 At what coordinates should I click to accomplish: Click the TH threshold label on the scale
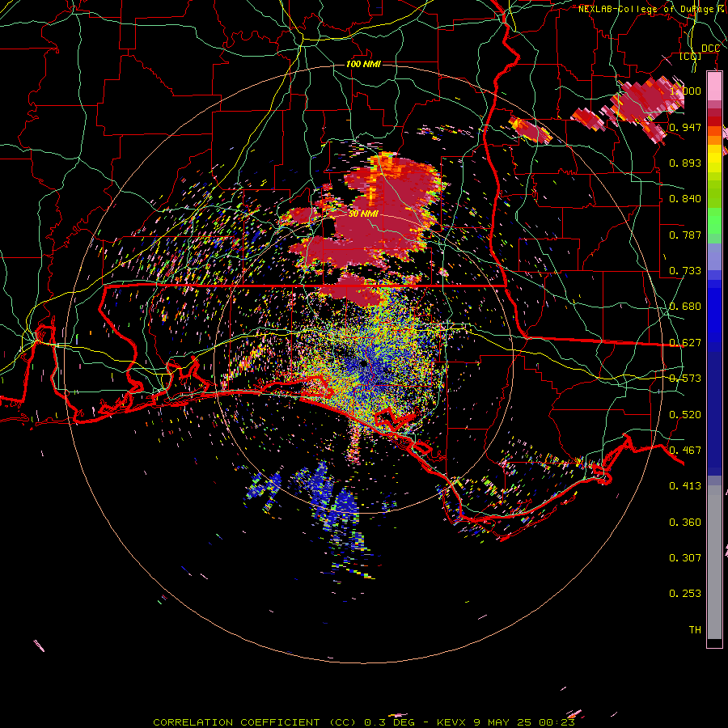pyautogui.click(x=695, y=630)
